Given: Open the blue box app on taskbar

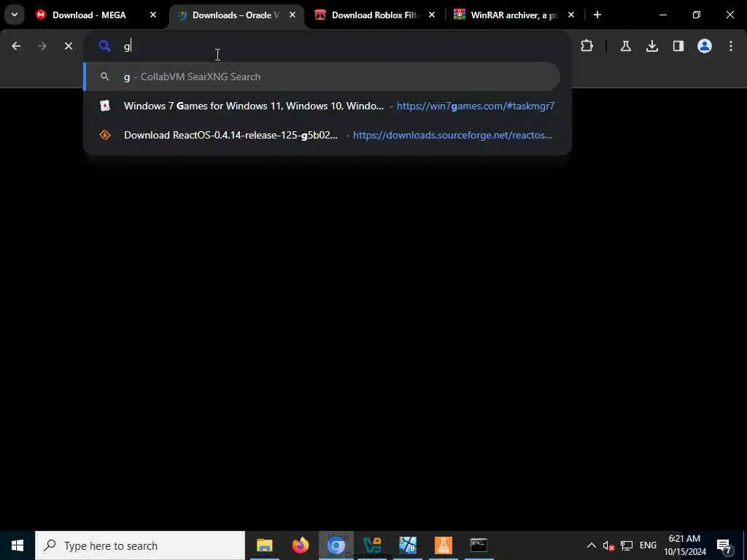Looking at the screenshot, I should click(408, 545).
